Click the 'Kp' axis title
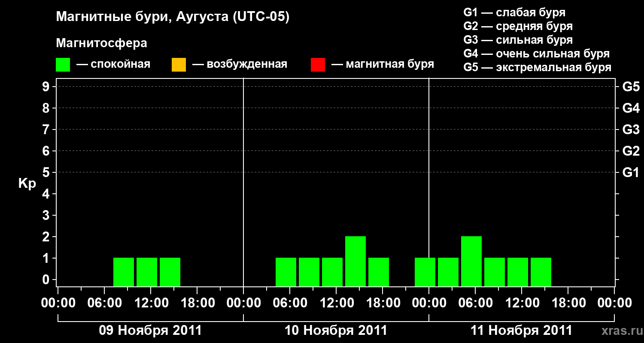Screen dimensions: 644x343 point(27,184)
